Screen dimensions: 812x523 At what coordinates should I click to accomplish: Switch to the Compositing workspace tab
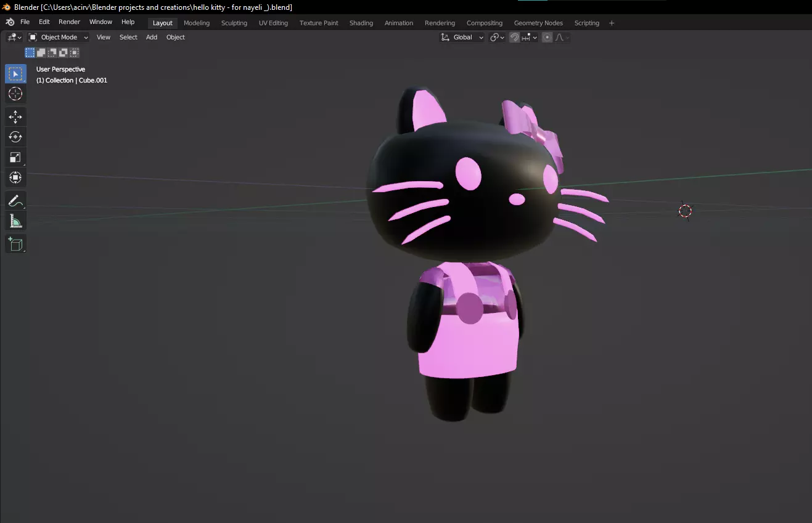485,23
